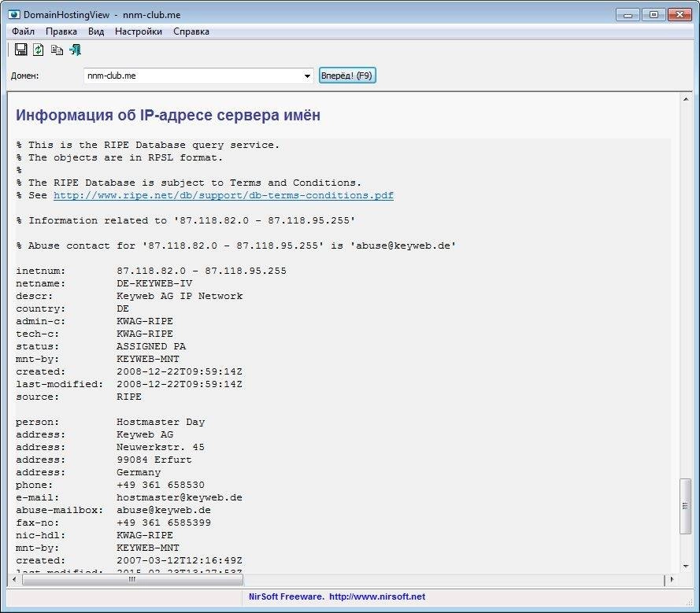Click the address line 99084 Erfurt
This screenshot has width=700, height=613.
154,460
